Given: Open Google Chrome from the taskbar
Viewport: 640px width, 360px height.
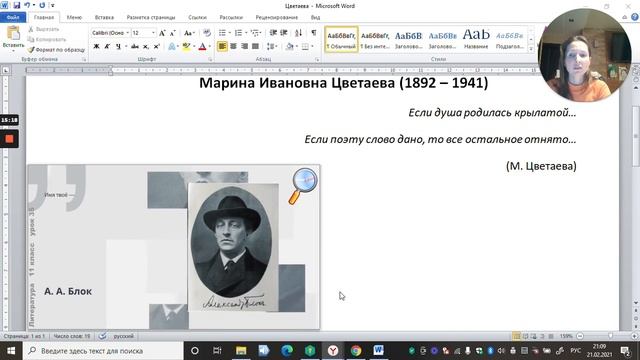Looking at the screenshot, I should 356,351.
